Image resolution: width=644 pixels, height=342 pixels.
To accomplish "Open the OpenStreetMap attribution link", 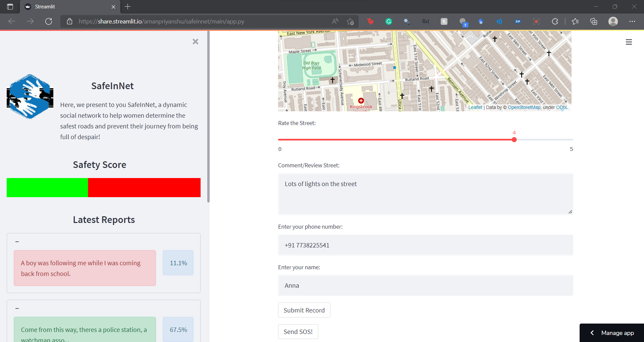I will click(524, 107).
